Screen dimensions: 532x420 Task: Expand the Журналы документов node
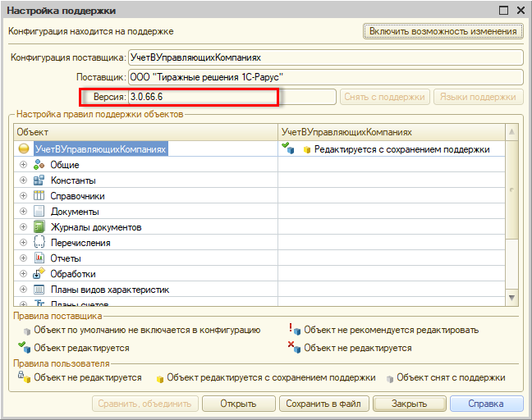coord(24,226)
